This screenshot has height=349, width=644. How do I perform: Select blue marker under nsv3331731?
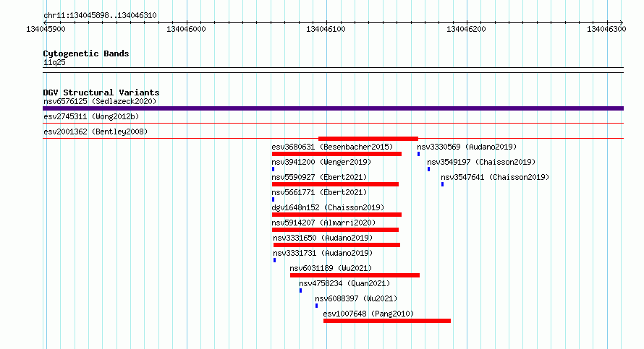tap(275, 260)
